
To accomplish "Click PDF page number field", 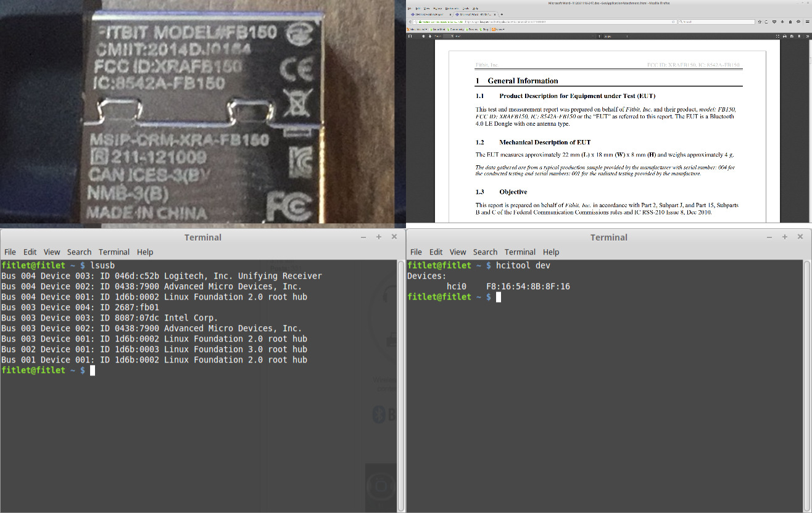I will 449,36.
